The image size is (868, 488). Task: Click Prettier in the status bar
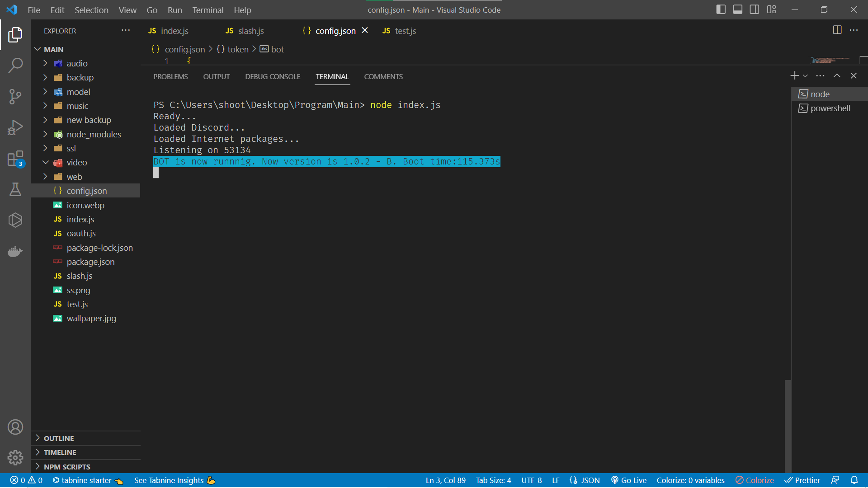tap(802, 480)
